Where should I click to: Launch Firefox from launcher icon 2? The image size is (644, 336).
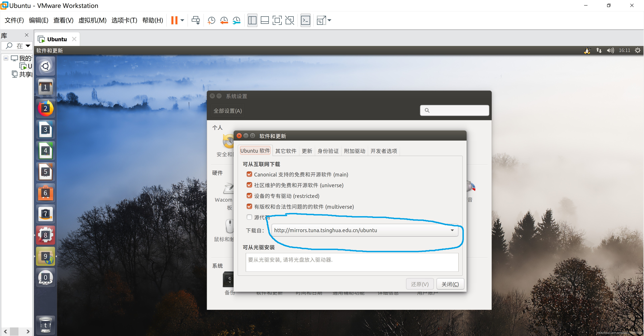[45, 108]
